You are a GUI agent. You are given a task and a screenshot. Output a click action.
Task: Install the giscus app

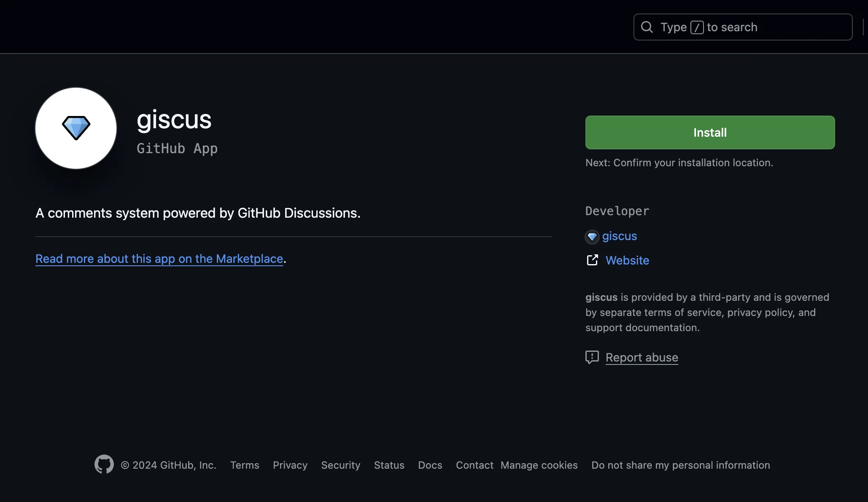pos(710,132)
